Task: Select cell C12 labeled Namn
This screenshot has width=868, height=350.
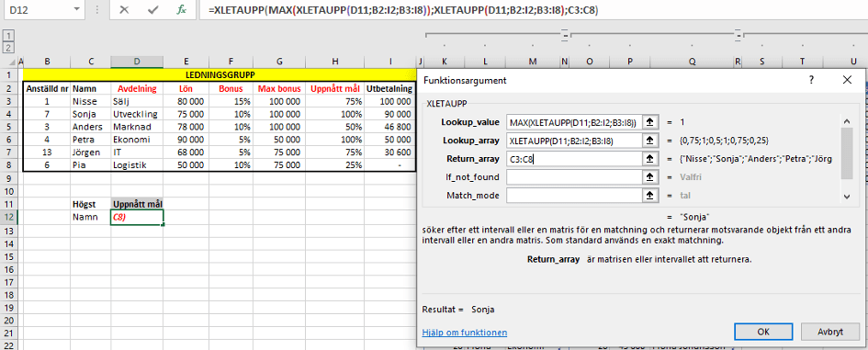Action: pos(91,217)
